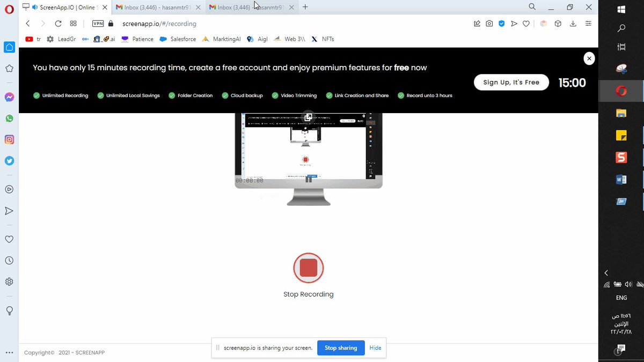Click Stop sharing in the screen share bar

pos(341,348)
